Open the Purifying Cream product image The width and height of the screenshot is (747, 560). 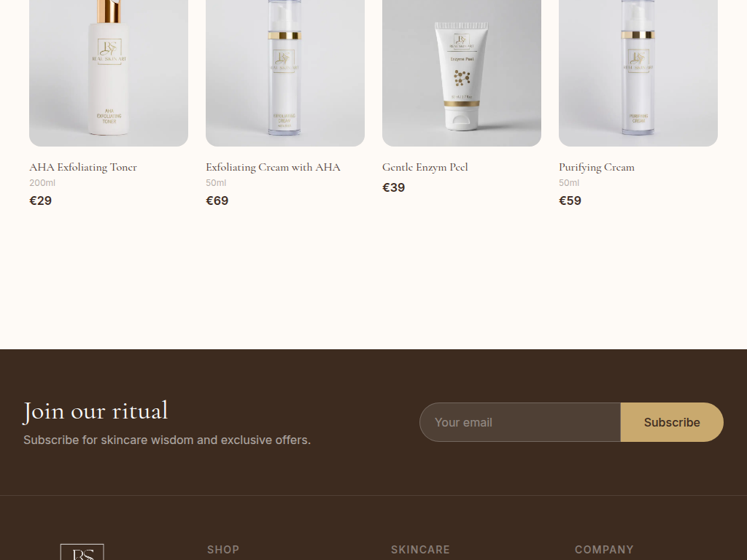(x=638, y=73)
